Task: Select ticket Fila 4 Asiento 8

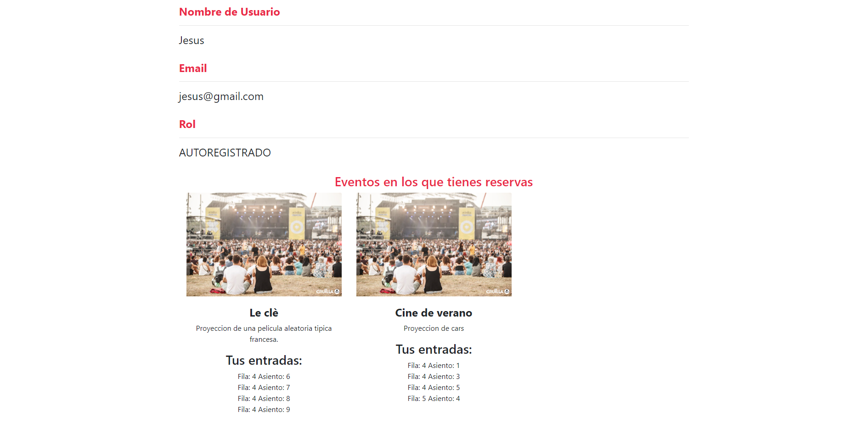Action: coord(264,399)
